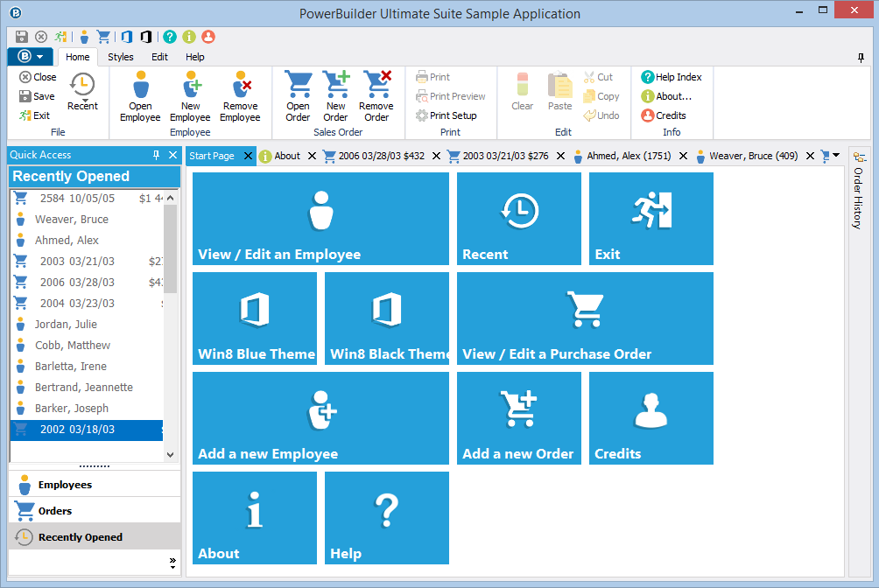The width and height of the screenshot is (879, 588).
Task: Click the Orders button in Quick Access
Action: click(x=55, y=511)
